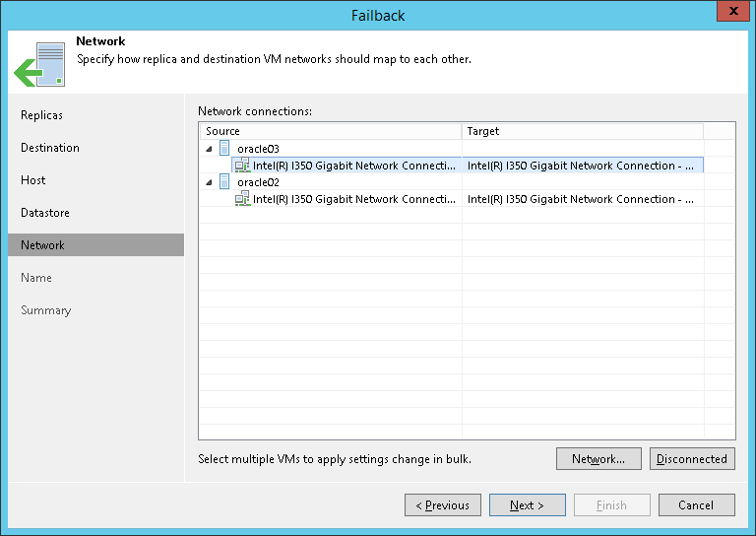Jump to the Summary step
This screenshot has height=536, width=756.
46,310
